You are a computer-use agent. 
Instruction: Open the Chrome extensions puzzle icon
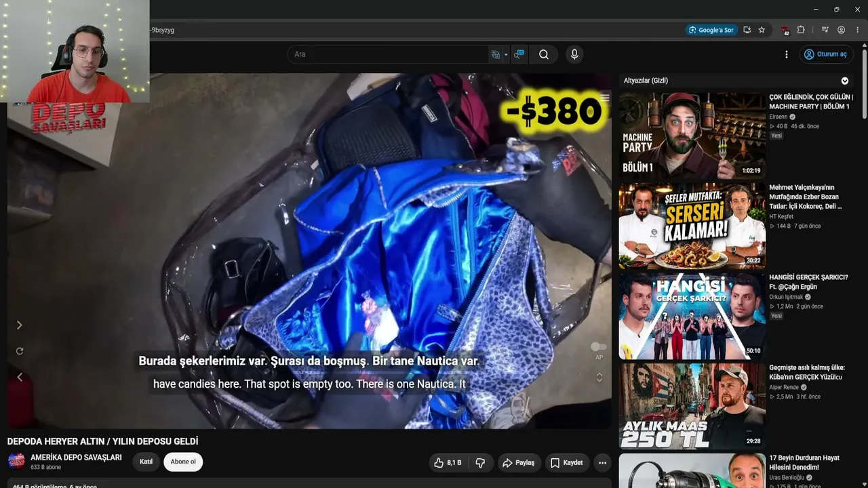coord(801,30)
